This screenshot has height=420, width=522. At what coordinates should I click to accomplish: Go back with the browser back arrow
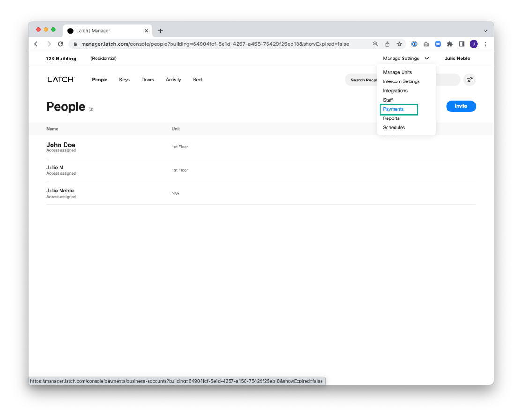coord(37,44)
